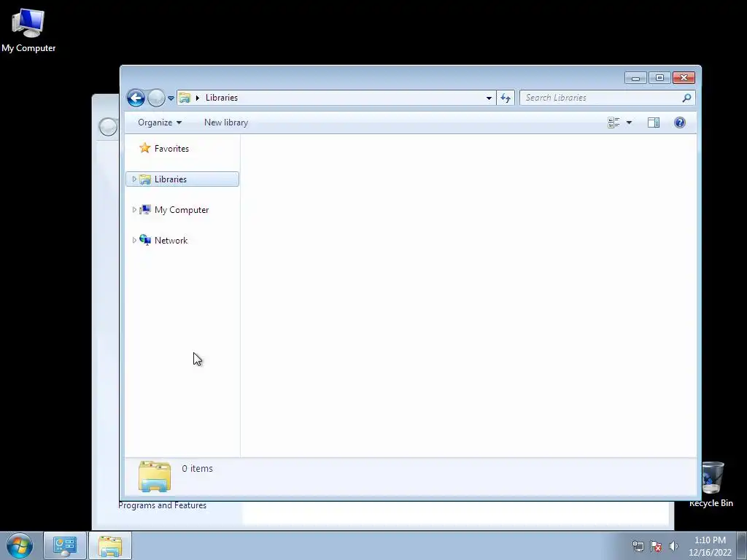747x560 pixels.
Task: Open Help with the question mark icon
Action: pos(680,122)
